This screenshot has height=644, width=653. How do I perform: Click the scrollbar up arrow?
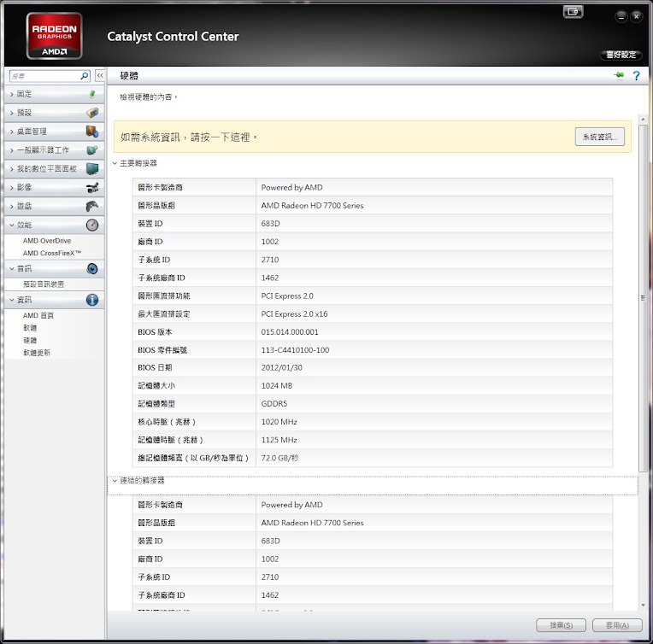click(643, 119)
